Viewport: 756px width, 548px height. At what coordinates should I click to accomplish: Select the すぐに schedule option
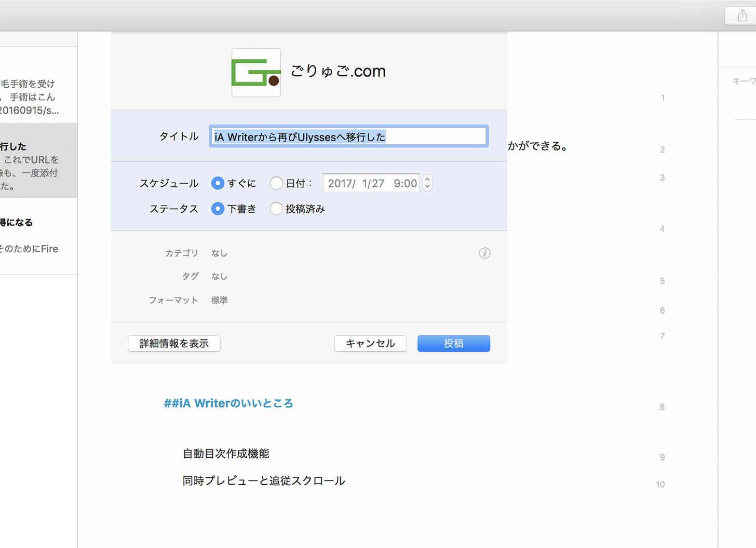tap(218, 183)
